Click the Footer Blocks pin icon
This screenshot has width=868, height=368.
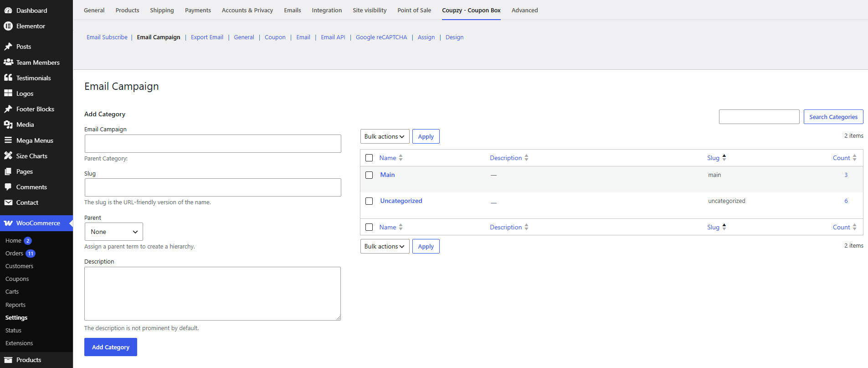click(8, 109)
